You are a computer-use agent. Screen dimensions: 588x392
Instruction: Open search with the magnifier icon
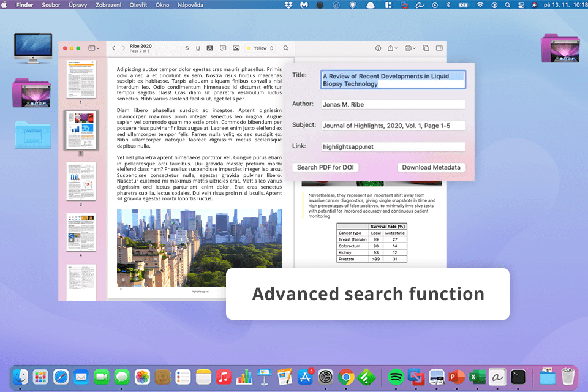click(x=286, y=48)
